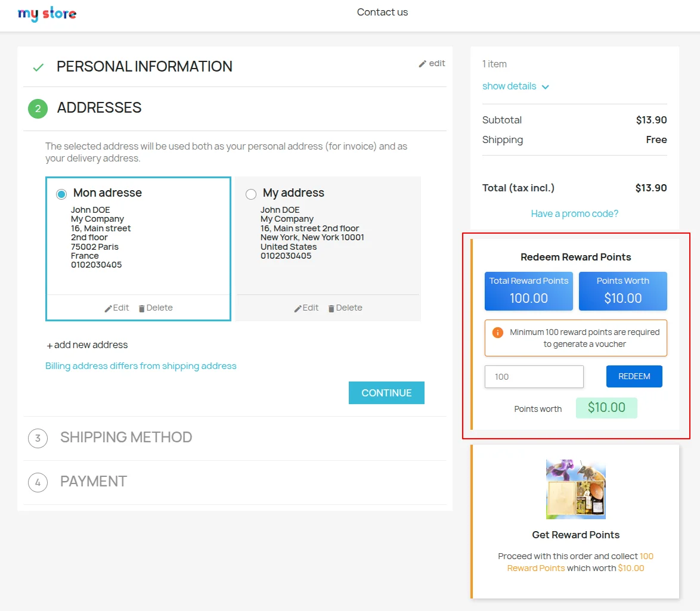Click Billing address differs from shipping address

(x=141, y=365)
